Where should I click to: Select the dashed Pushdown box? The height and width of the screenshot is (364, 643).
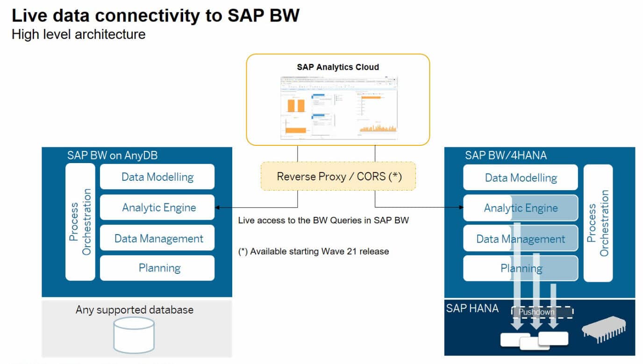(543, 312)
